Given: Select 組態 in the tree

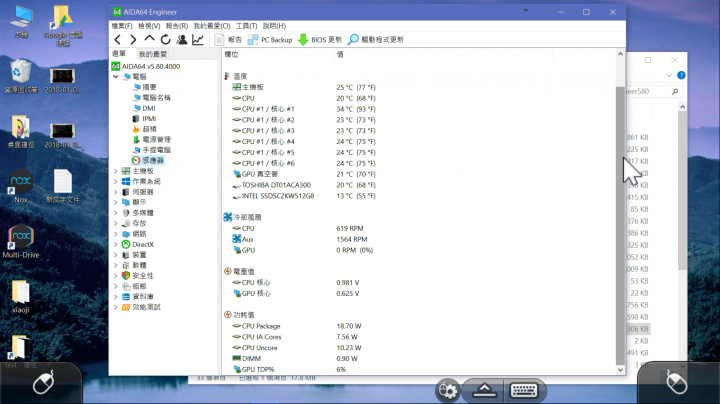Looking at the screenshot, I should 134,286.
